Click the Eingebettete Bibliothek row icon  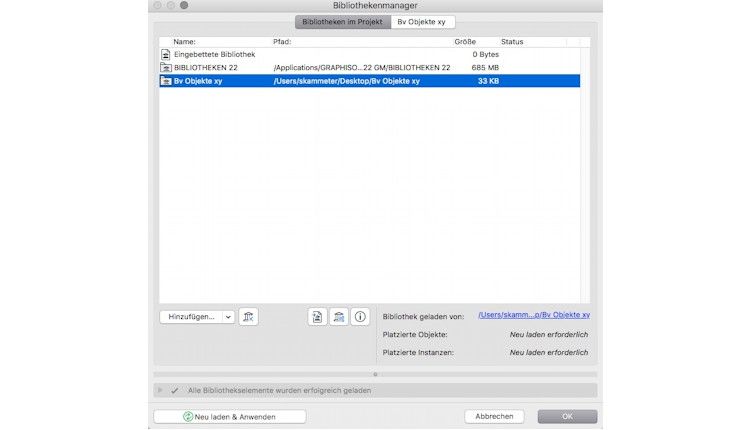[165, 54]
